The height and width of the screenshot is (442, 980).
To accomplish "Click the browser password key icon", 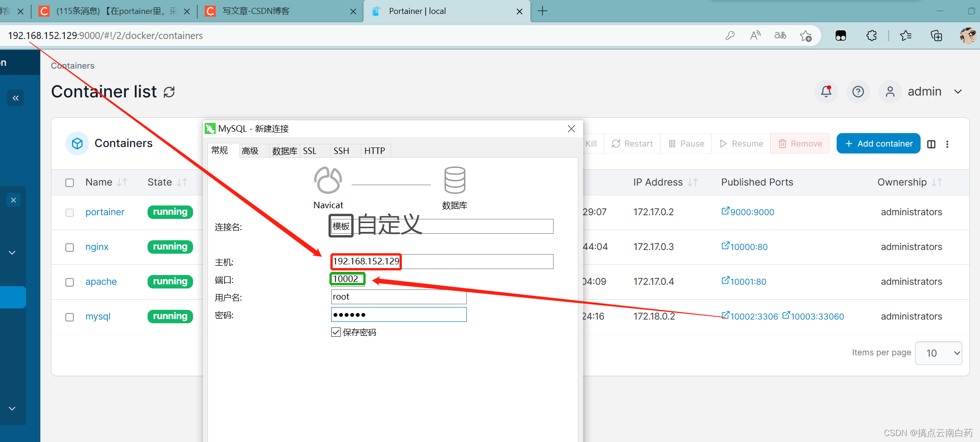I will click(730, 35).
